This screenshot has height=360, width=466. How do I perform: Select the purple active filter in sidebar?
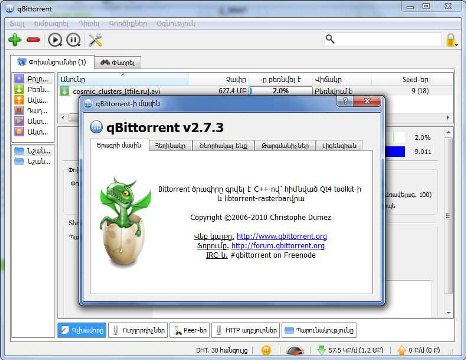click(x=33, y=121)
